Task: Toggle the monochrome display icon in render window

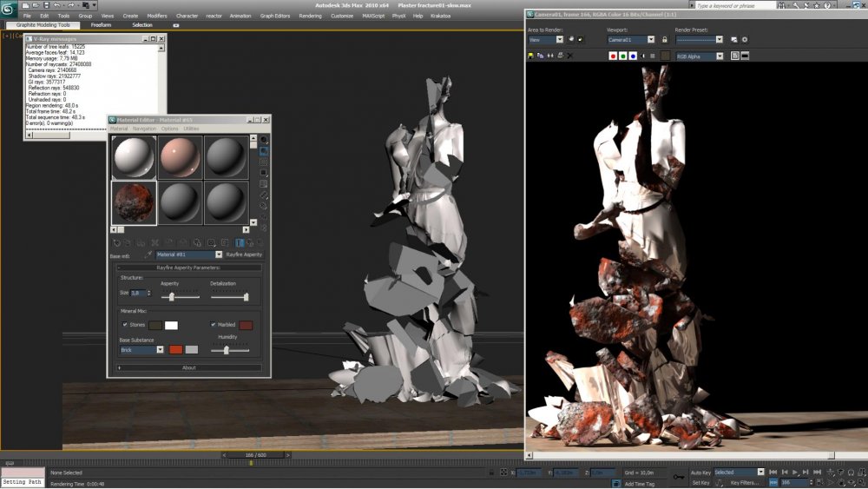Action: (651, 56)
